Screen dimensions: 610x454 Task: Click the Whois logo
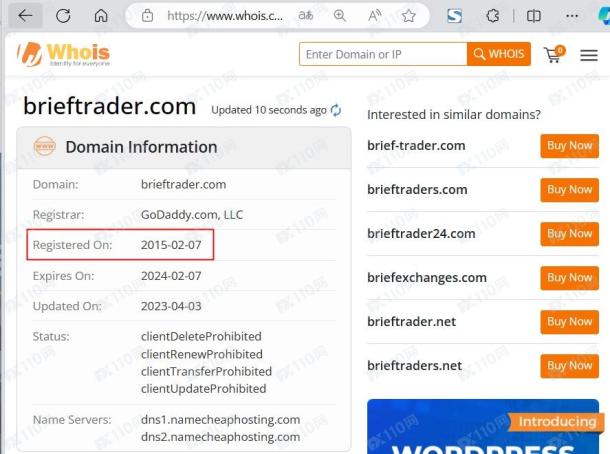[x=64, y=54]
